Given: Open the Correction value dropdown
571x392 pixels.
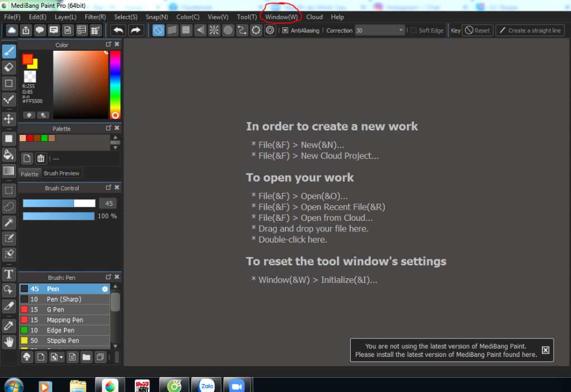Looking at the screenshot, I should point(401,30).
